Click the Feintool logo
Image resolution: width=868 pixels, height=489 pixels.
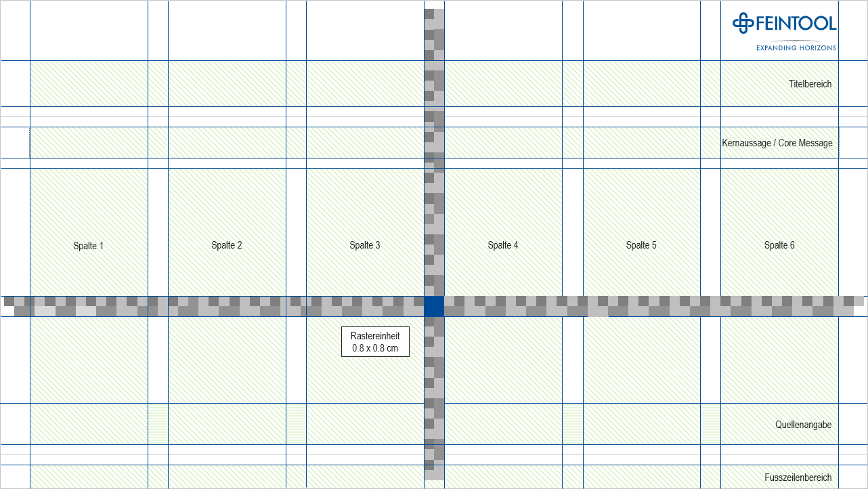tap(784, 23)
